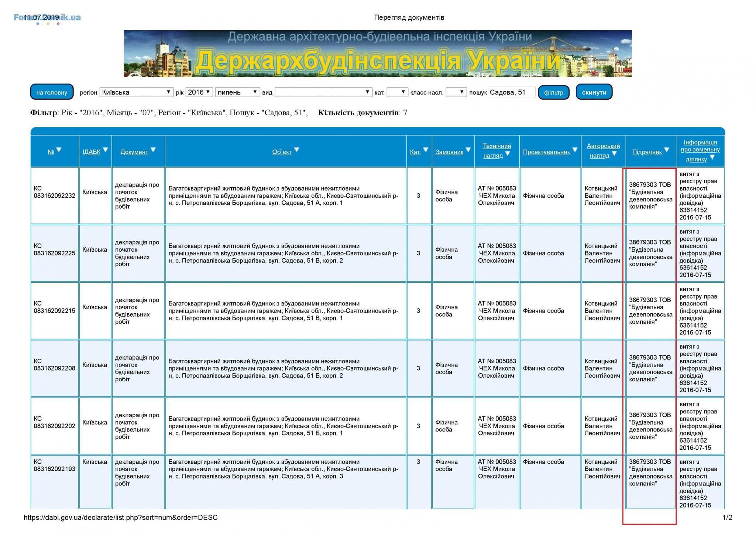Open the регіон dropdown showing Київська
Screen dimensions: 756x535
(x=136, y=92)
